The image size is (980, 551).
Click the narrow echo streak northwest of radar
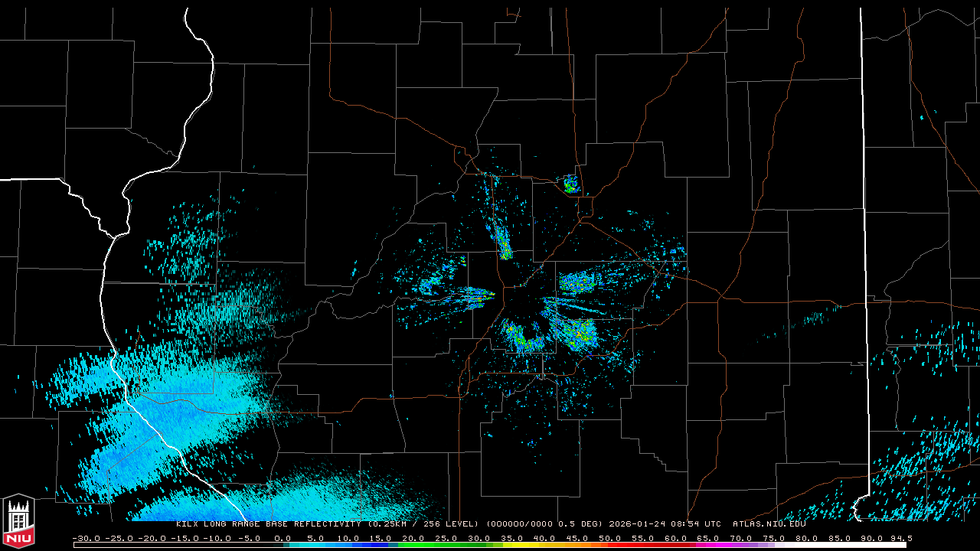coord(503,243)
